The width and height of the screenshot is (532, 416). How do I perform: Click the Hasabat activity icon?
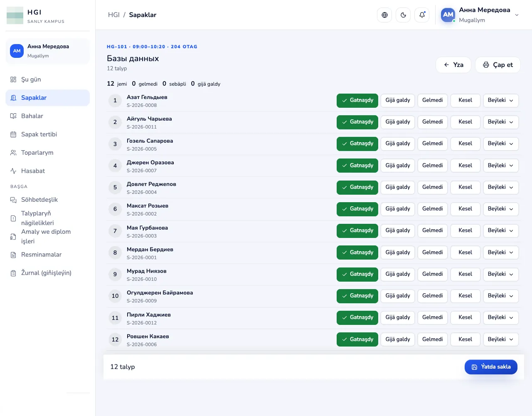tap(13, 171)
